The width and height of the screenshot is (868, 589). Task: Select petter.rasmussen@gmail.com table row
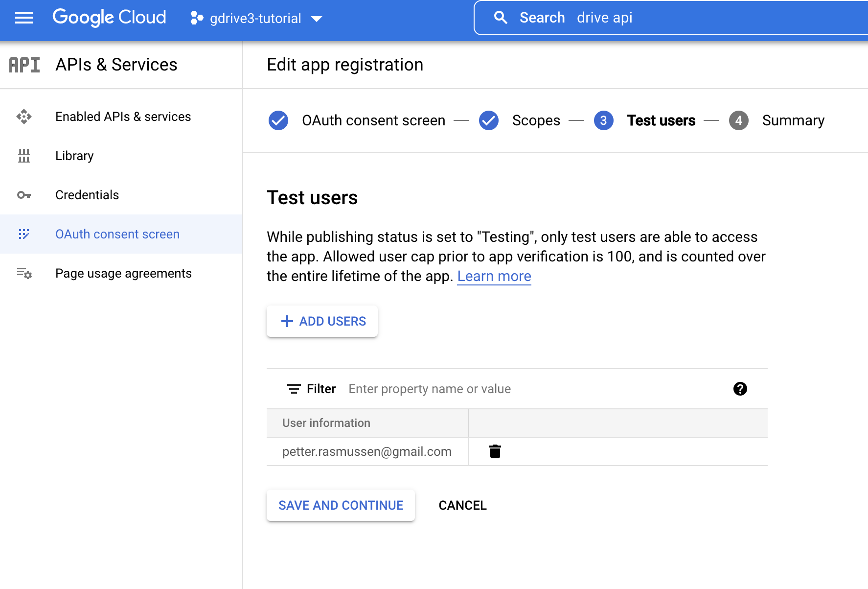tap(517, 451)
